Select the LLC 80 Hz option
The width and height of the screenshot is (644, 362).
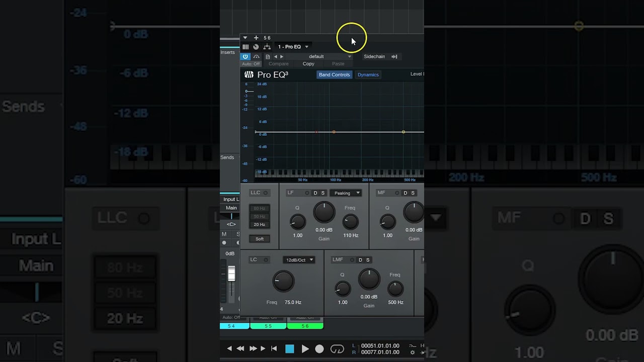pyautogui.click(x=260, y=208)
